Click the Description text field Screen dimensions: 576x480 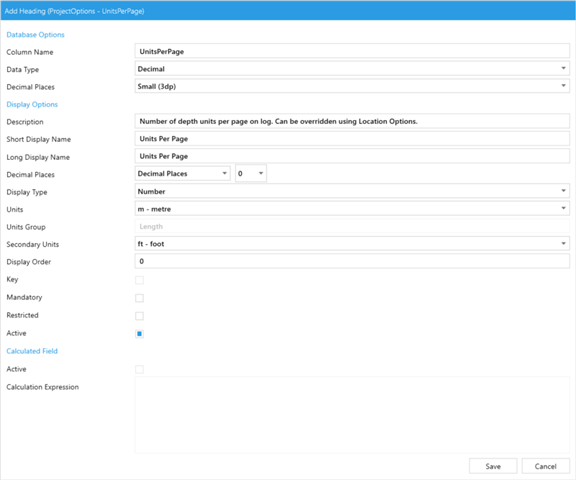click(352, 121)
